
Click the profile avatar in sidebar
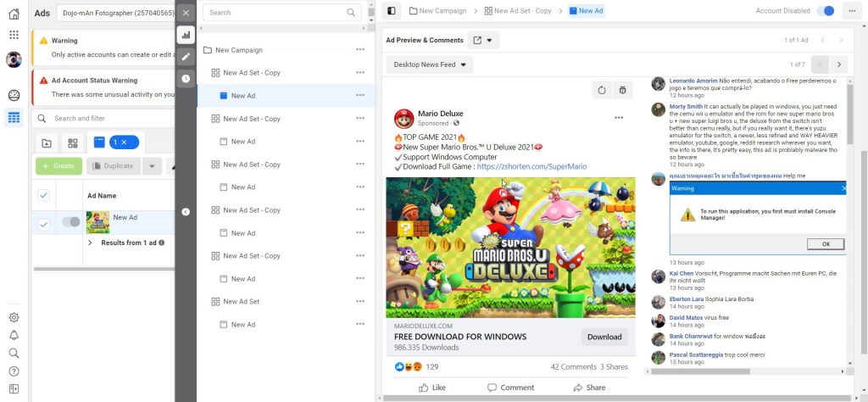point(14,59)
